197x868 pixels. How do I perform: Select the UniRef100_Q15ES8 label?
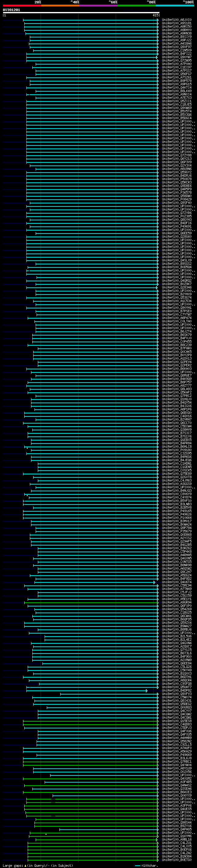[x=177, y=721]
